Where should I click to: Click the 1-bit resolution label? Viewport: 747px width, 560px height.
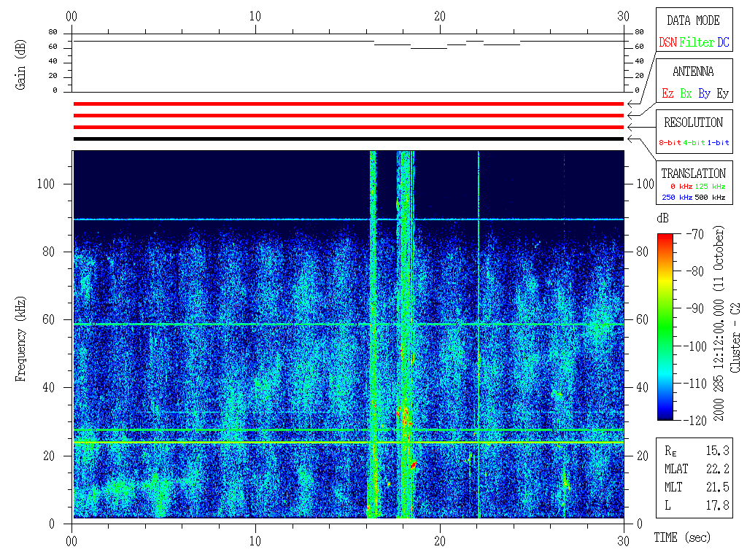point(719,143)
